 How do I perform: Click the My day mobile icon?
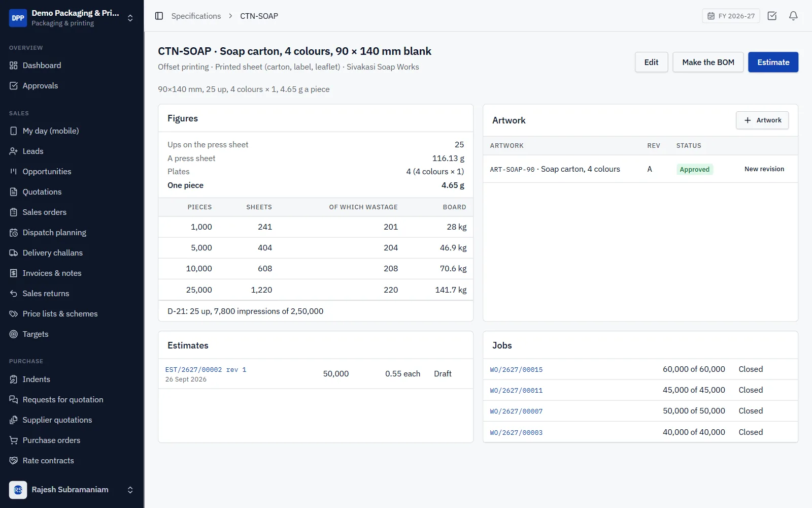tap(14, 131)
